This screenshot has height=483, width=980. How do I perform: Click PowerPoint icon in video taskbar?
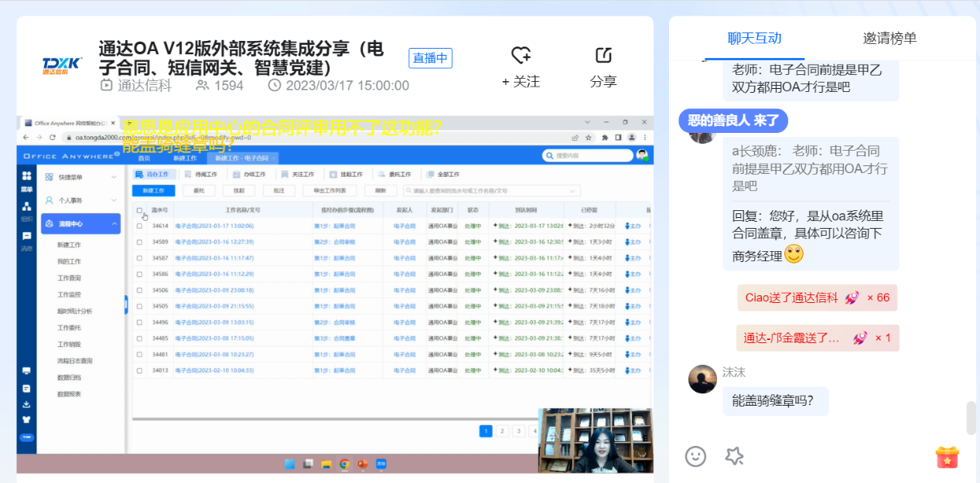[362, 464]
